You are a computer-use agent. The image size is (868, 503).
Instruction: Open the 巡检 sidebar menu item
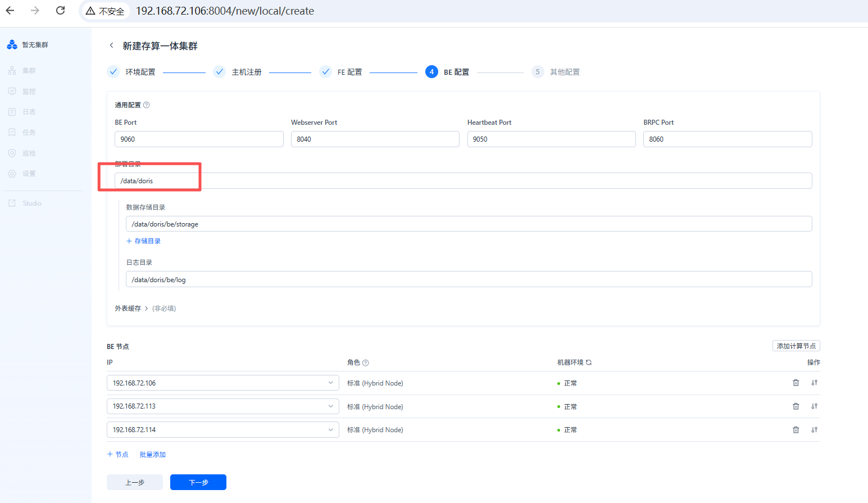click(x=29, y=153)
